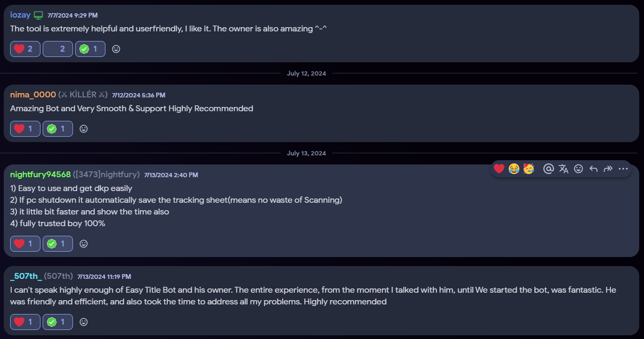Click the @ mention icon on nightfury's message

pos(548,169)
